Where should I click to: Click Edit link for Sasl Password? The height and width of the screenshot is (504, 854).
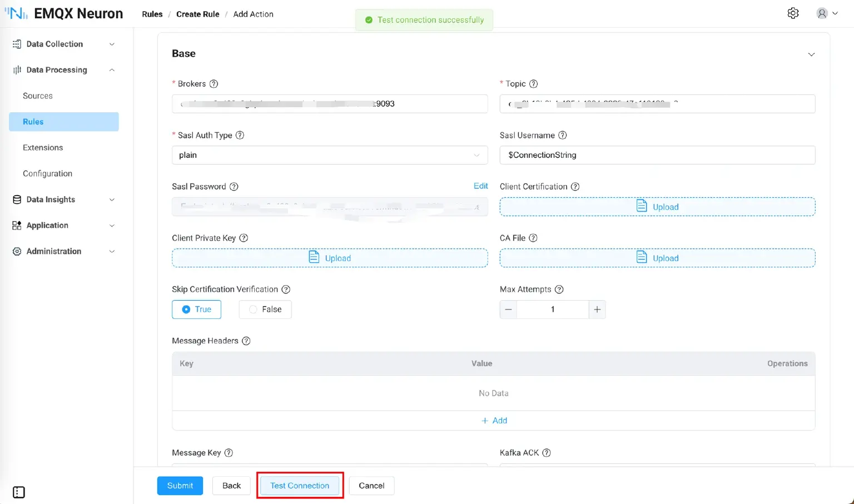[480, 186]
